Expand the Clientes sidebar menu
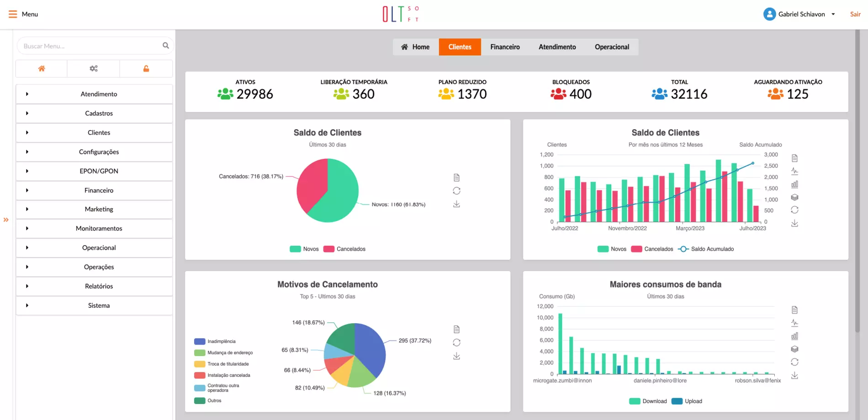Viewport: 868px width, 420px height. coord(94,132)
